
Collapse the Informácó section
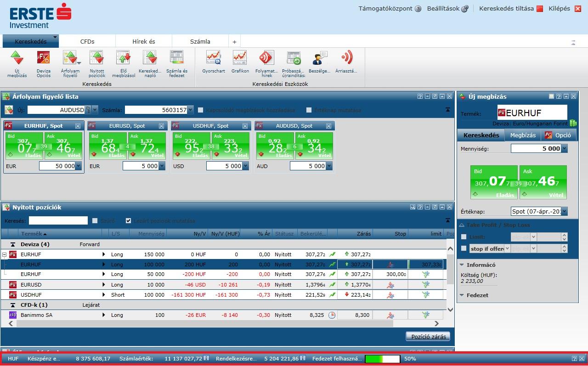(x=462, y=265)
